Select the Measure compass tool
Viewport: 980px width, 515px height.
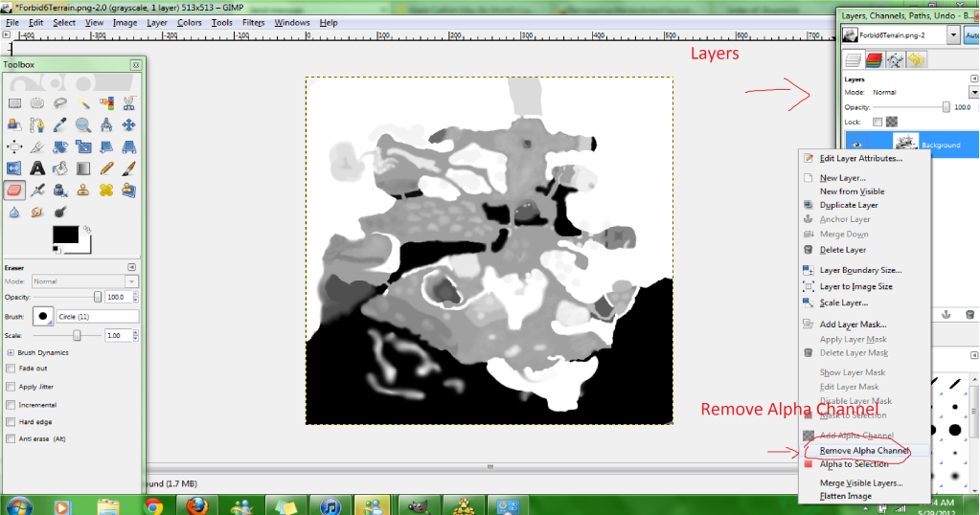point(107,124)
